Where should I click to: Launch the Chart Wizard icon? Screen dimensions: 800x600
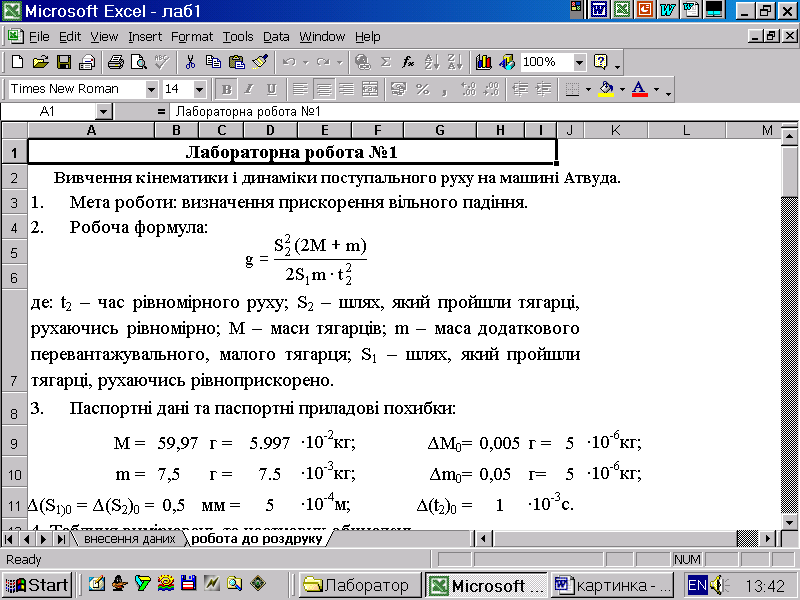pyautogui.click(x=483, y=62)
